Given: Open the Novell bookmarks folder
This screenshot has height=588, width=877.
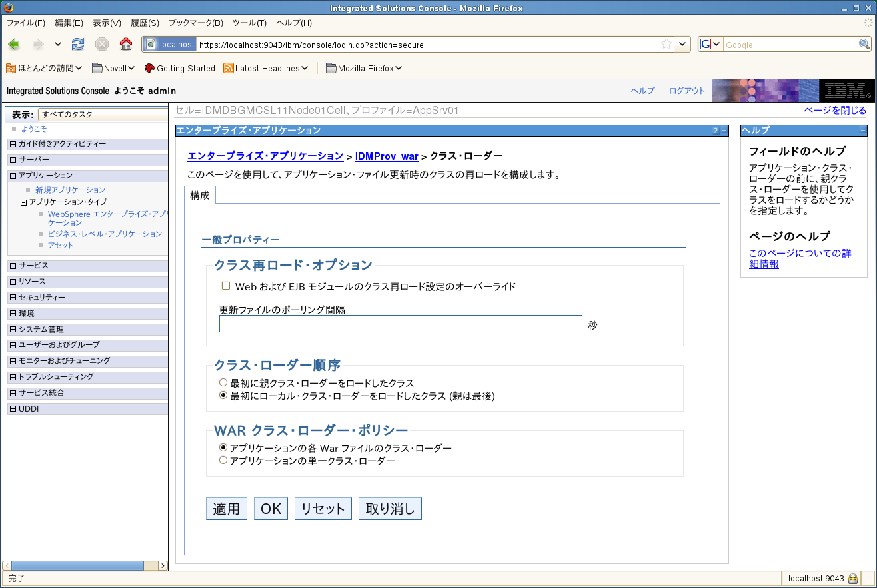Looking at the screenshot, I should (x=113, y=68).
